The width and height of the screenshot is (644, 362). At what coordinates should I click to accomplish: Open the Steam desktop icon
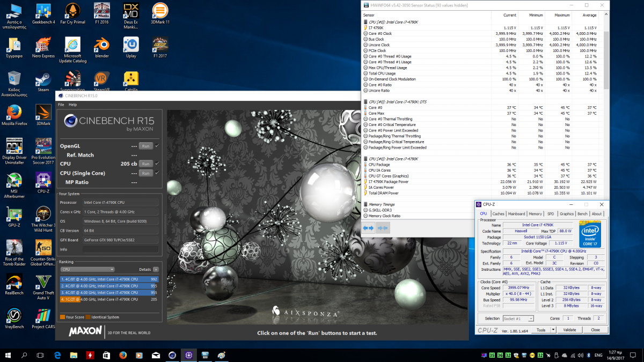pos(43,82)
